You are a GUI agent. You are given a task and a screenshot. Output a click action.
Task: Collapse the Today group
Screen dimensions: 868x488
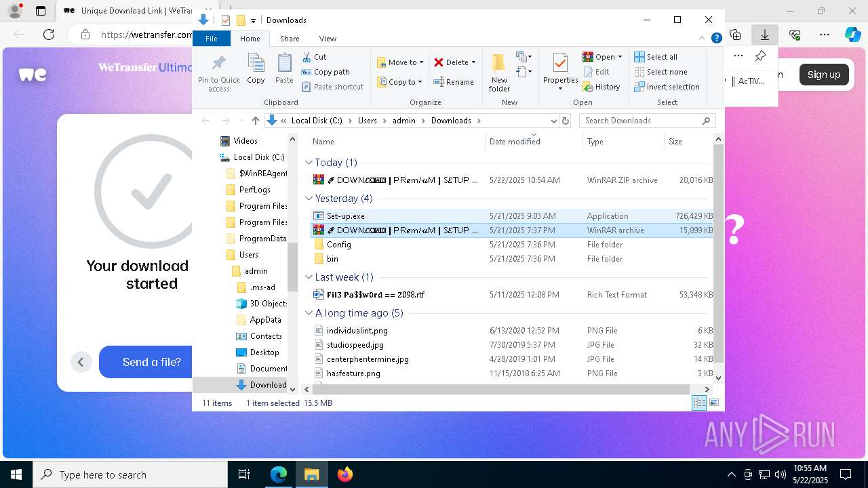(309, 163)
